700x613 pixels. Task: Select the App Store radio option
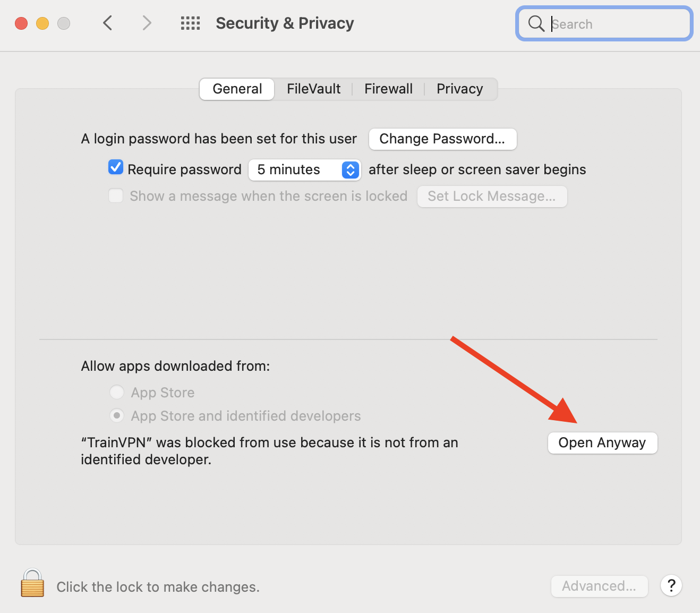point(117,393)
